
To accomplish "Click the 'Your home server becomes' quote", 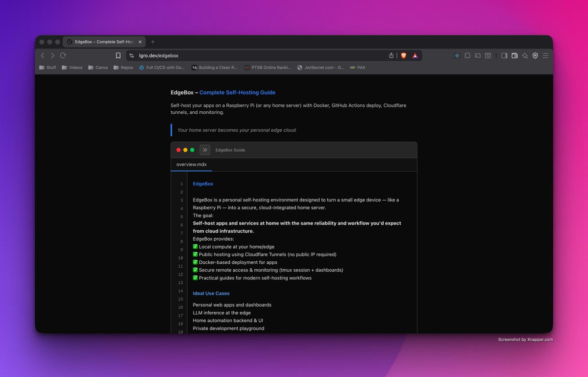I will [237, 130].
